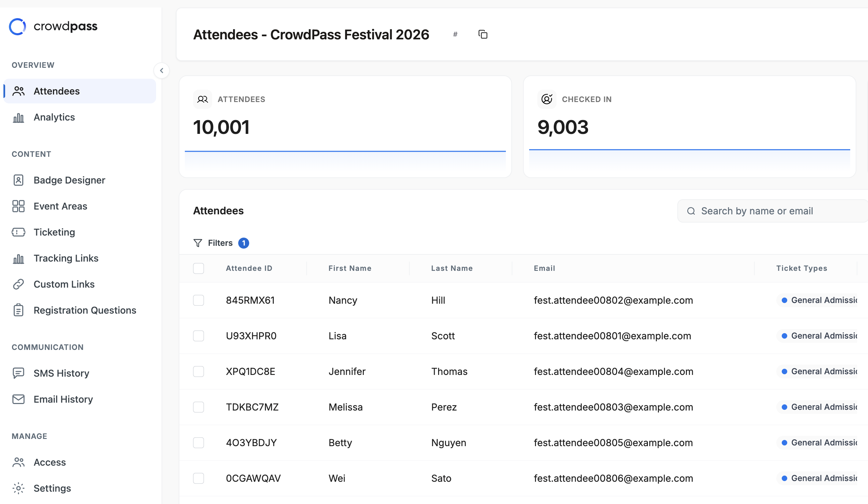
Task: Select the checkbox for Betty Nguyen
Action: 199,443
